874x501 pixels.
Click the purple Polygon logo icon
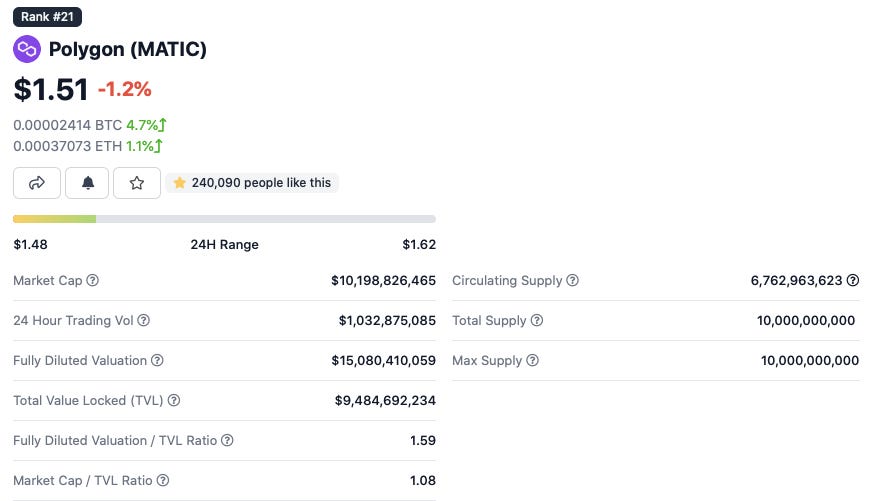coord(26,49)
